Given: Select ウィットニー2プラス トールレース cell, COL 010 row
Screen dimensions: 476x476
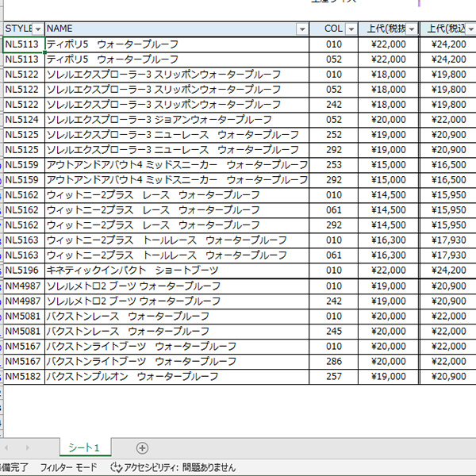Looking at the screenshot, I should point(177,240).
